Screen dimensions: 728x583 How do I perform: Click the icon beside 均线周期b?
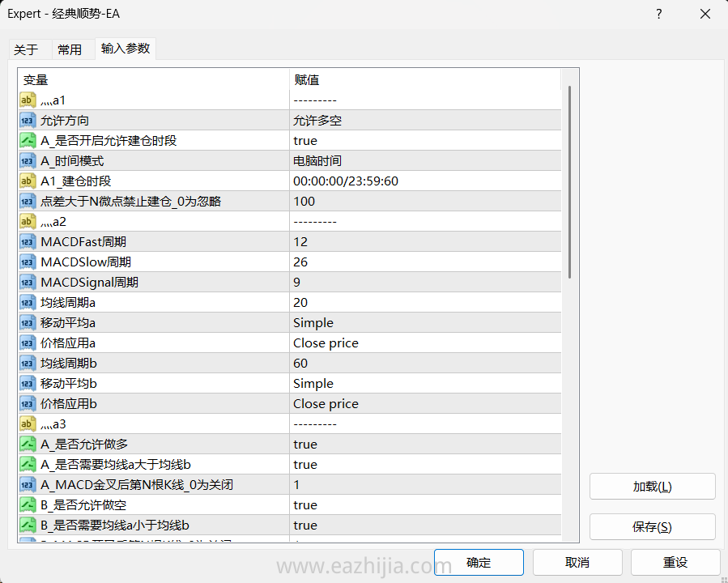pyautogui.click(x=28, y=363)
